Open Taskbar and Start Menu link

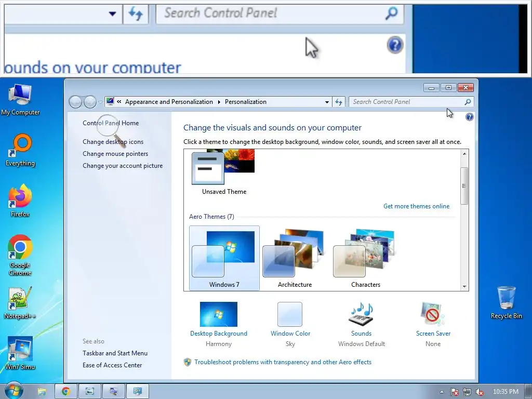coord(115,353)
